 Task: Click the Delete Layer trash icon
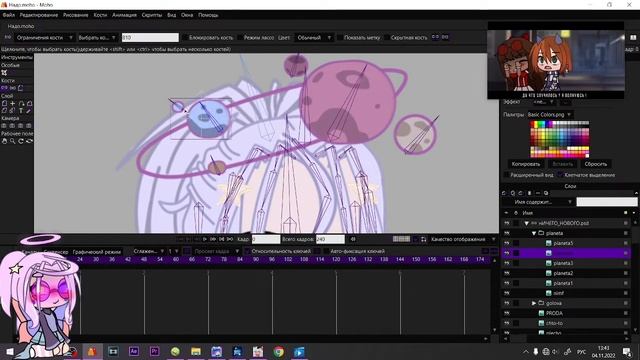(x=529, y=193)
